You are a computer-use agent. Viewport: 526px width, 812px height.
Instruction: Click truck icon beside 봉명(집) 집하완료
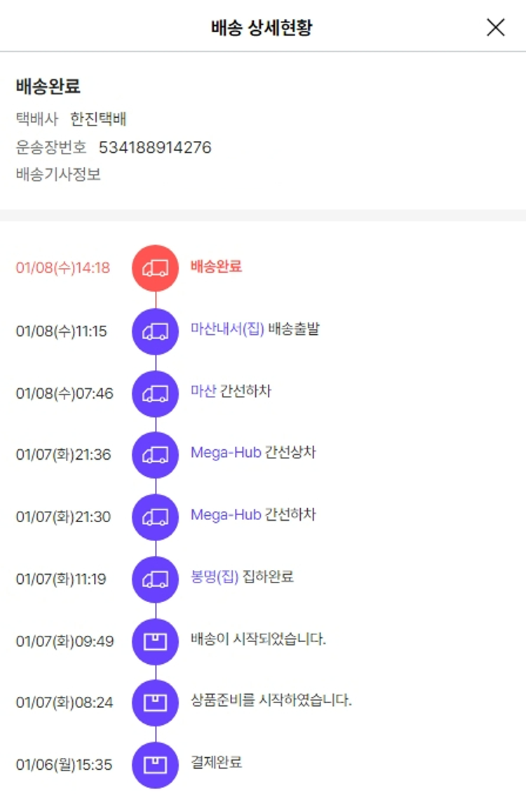[x=155, y=579]
